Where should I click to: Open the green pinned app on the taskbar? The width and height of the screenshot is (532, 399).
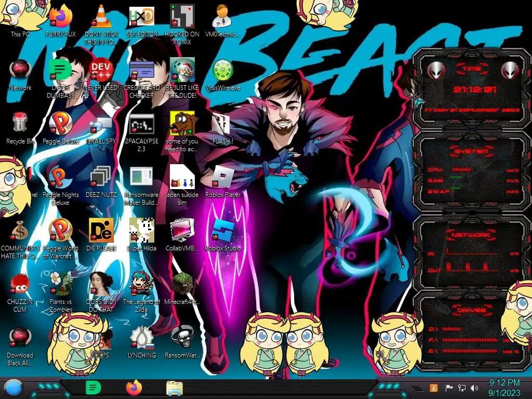(x=93, y=388)
